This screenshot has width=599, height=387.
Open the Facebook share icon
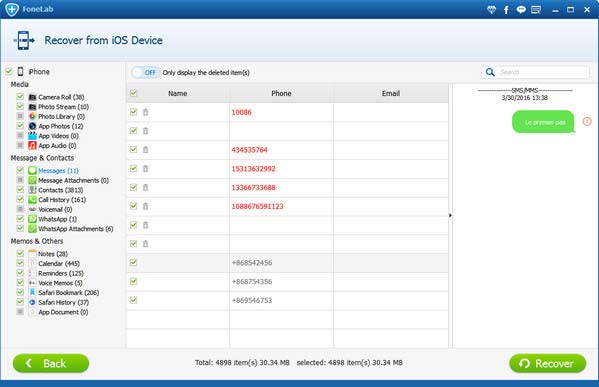[506, 10]
